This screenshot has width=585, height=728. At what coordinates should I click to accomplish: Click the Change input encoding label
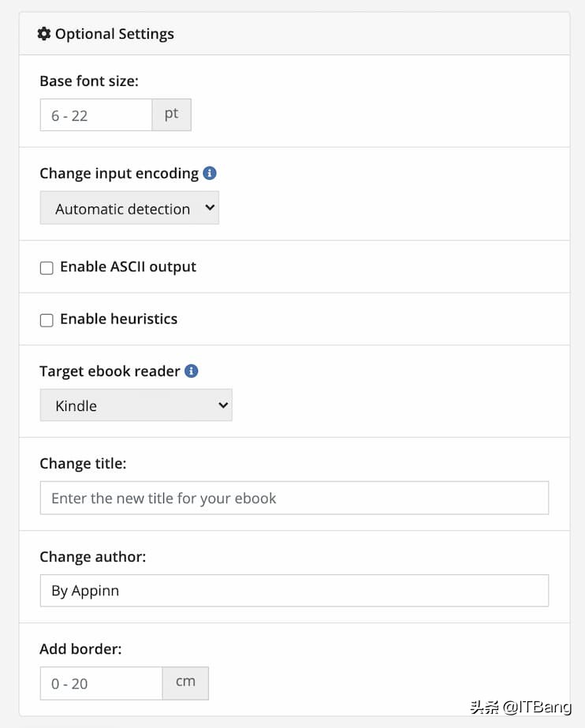click(119, 174)
